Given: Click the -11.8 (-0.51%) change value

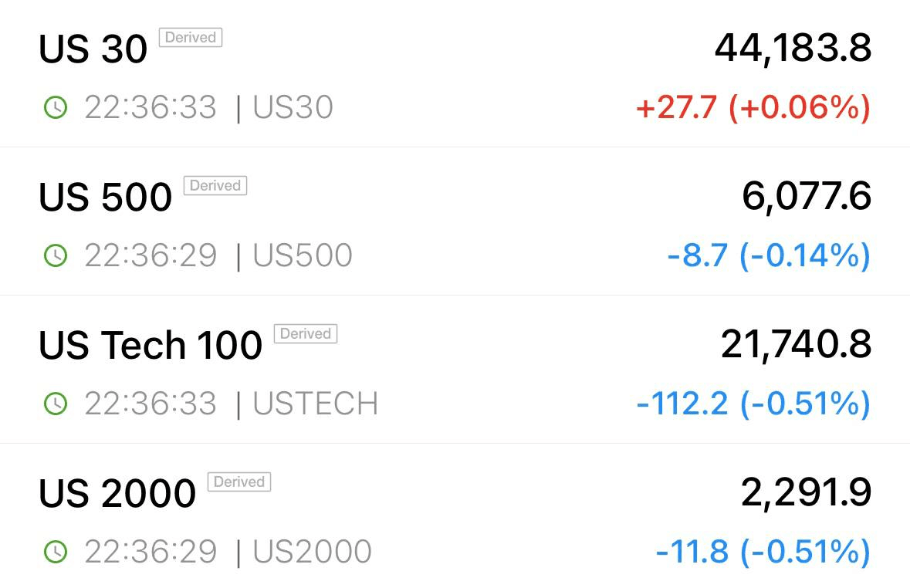Looking at the screenshot, I should click(763, 552).
